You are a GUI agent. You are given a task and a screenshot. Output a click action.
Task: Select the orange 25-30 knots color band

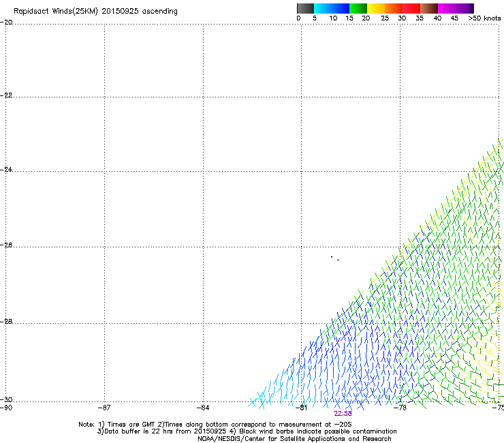(394, 8)
